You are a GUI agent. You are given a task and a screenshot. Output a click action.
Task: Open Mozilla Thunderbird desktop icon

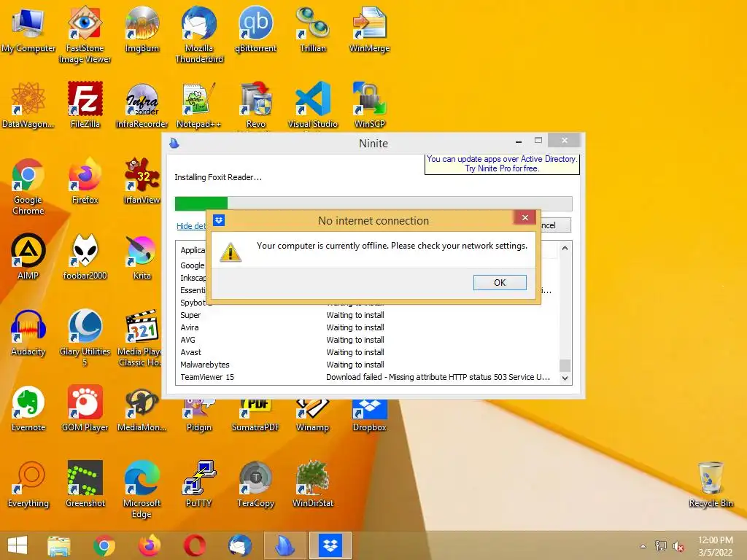point(199,34)
